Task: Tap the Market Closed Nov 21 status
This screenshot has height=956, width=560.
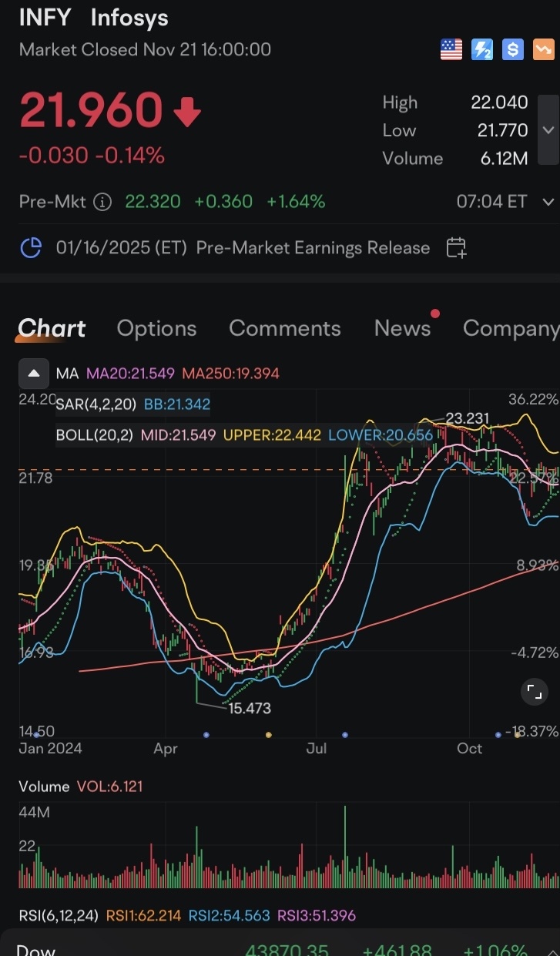Action: pyautogui.click(x=145, y=50)
